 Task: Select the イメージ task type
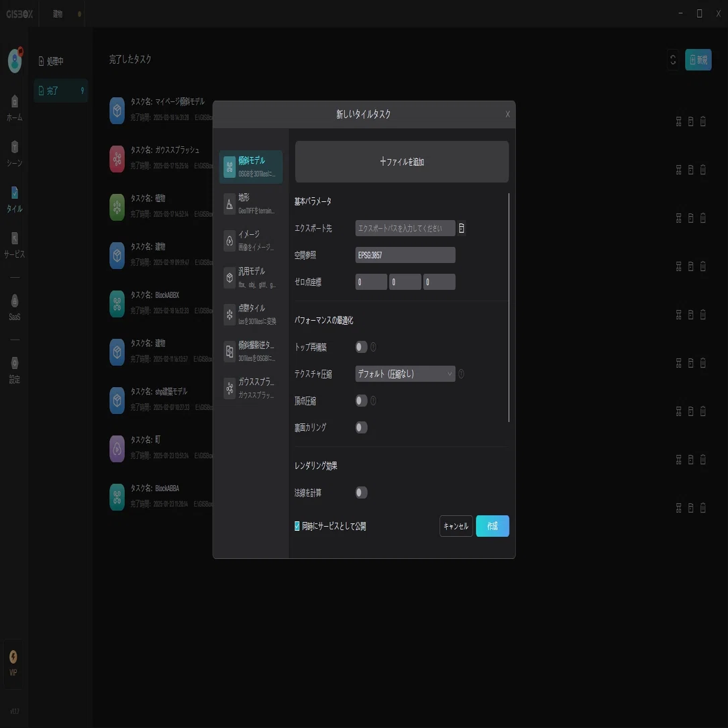251,240
